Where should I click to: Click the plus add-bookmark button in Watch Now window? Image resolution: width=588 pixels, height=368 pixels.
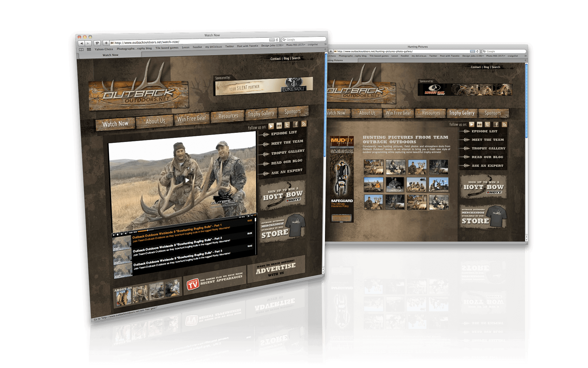click(106, 43)
